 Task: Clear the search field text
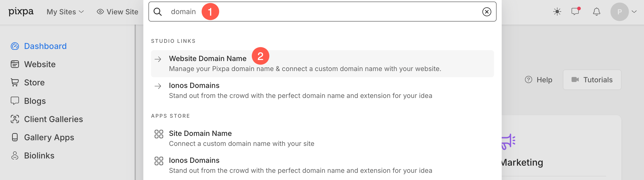(487, 12)
